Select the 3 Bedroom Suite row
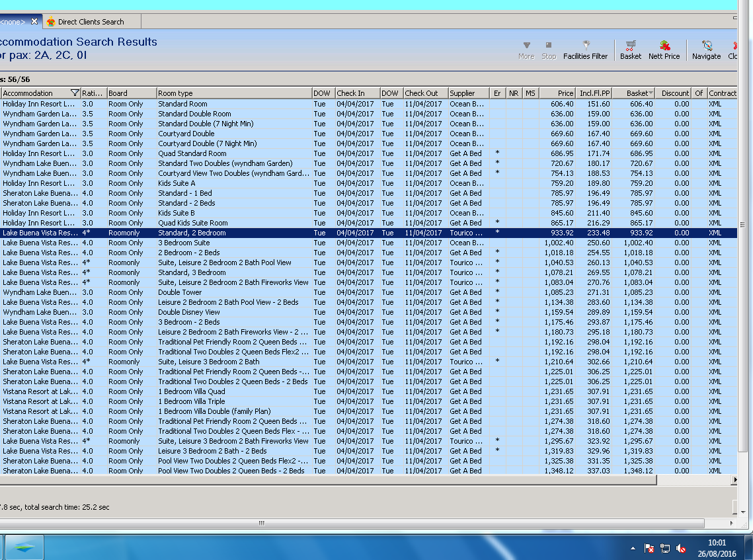 [368, 243]
